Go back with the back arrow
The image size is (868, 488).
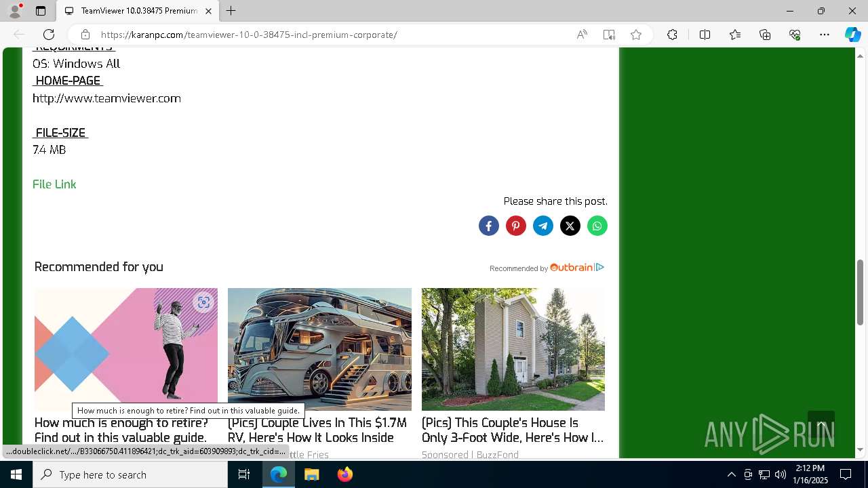coord(19,35)
